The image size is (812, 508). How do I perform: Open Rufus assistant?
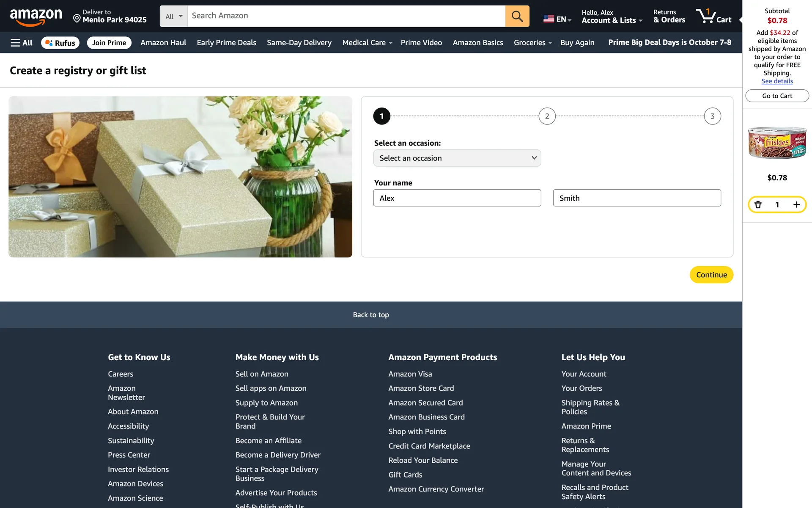(x=60, y=43)
